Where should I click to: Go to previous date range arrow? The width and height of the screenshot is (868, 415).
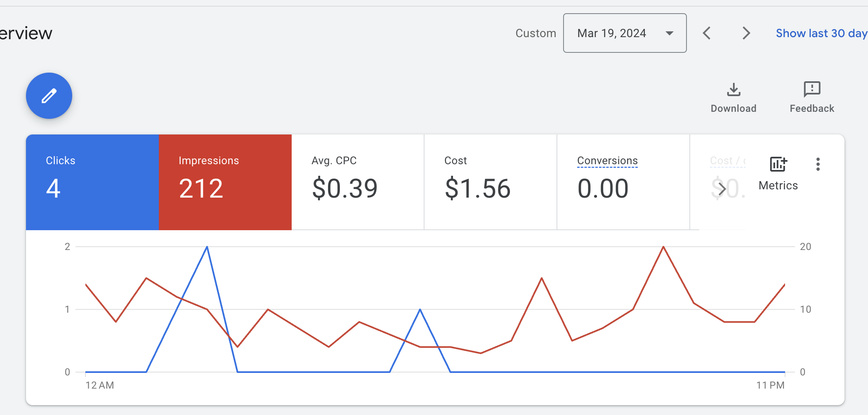(x=707, y=33)
